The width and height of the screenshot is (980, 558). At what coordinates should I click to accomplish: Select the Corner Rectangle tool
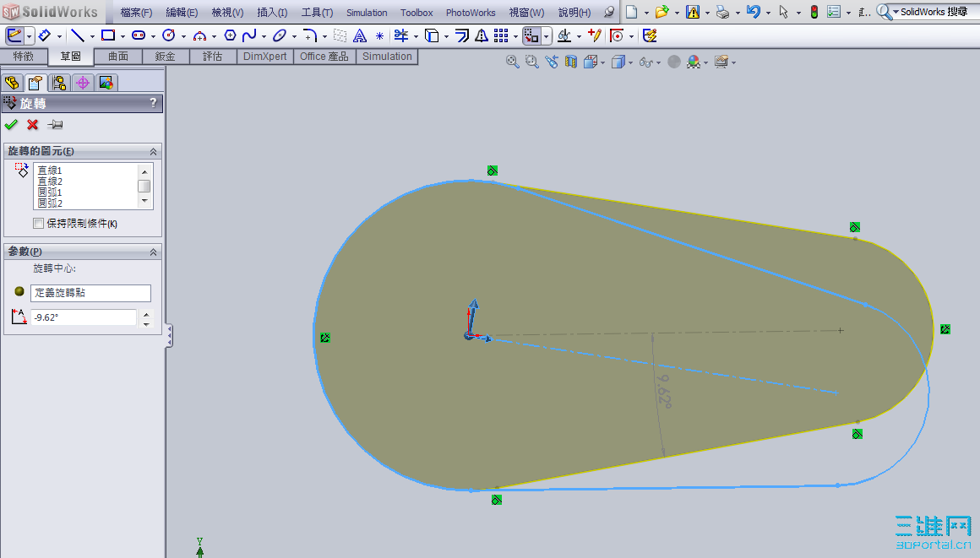[107, 35]
